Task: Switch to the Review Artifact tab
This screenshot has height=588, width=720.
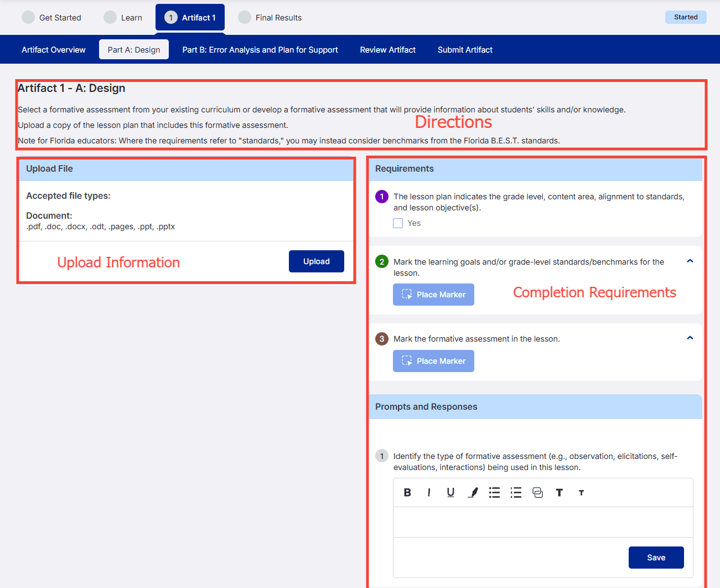Action: [x=387, y=50]
